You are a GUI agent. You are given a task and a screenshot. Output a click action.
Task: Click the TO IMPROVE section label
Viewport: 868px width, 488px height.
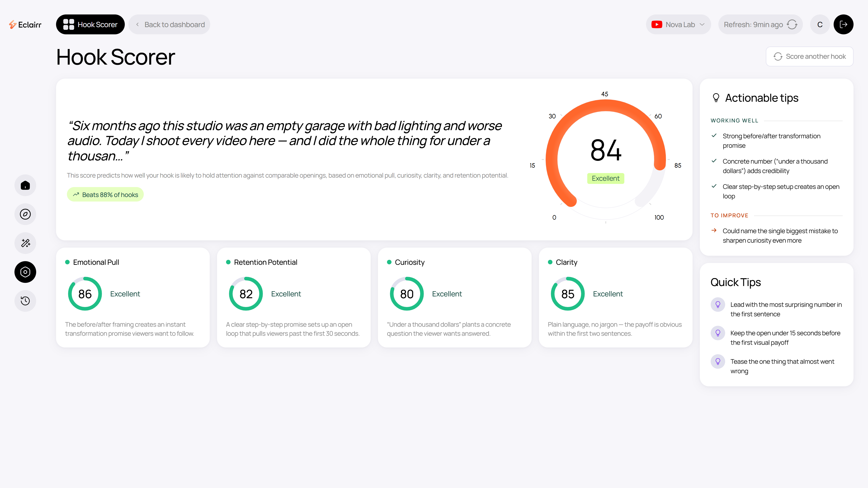(729, 216)
